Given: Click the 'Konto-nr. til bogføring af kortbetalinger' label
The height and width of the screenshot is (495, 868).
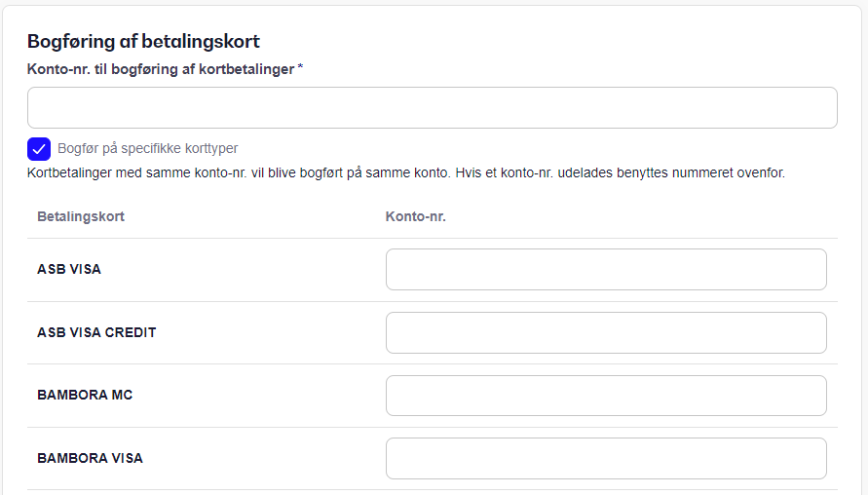Looking at the screenshot, I should [161, 69].
